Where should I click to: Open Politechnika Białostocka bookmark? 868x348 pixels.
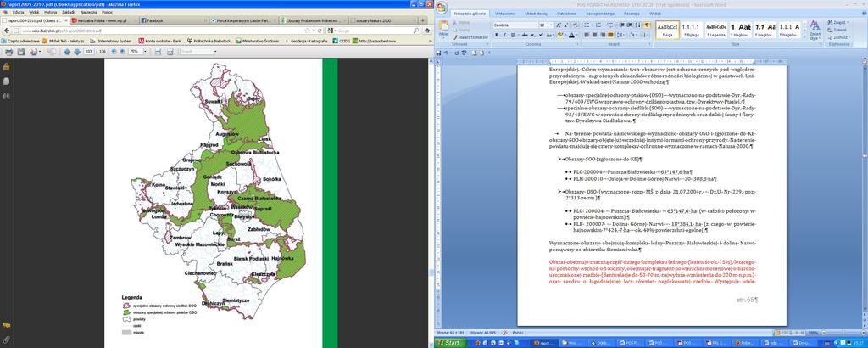[209, 41]
